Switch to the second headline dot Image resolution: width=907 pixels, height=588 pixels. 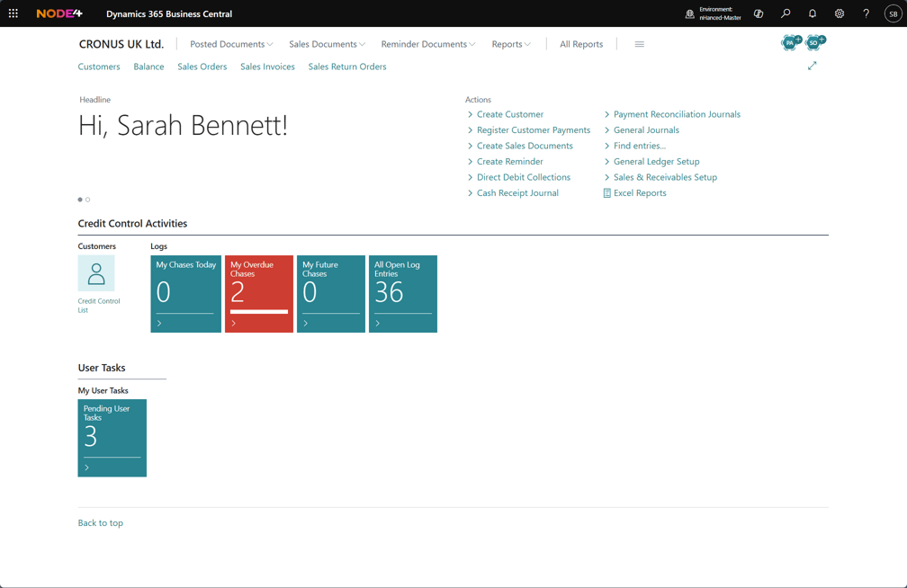pyautogui.click(x=88, y=200)
